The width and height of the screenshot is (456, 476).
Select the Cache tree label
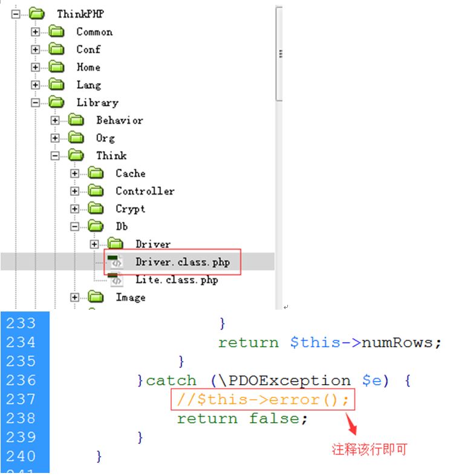pos(131,173)
